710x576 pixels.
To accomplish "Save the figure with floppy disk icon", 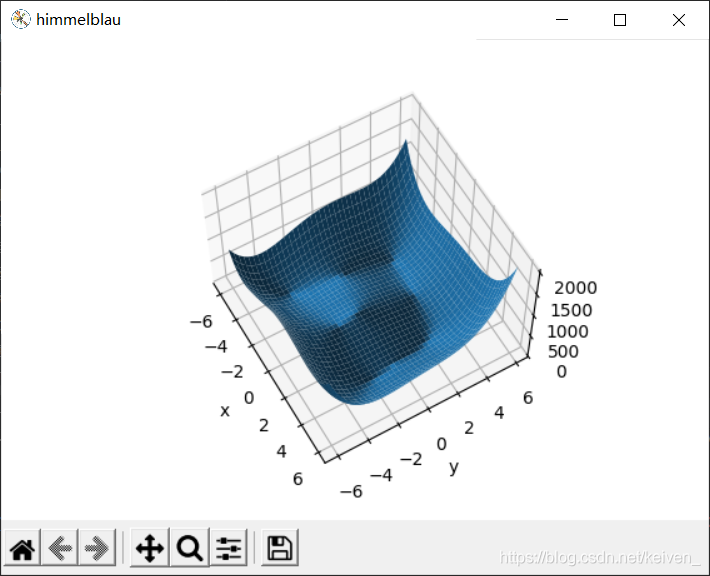I will [x=280, y=548].
